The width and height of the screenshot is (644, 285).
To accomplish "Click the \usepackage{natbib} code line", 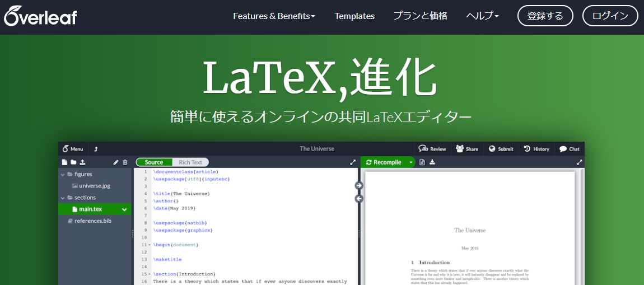I will click(180, 223).
